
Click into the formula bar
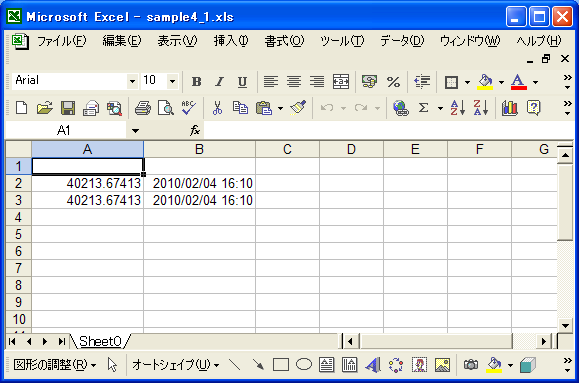coord(388,130)
